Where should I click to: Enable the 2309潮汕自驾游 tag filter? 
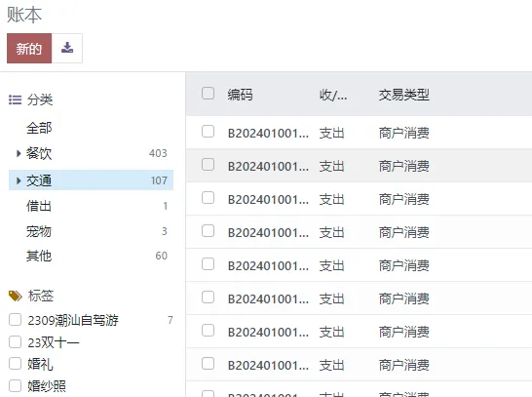click(15, 320)
